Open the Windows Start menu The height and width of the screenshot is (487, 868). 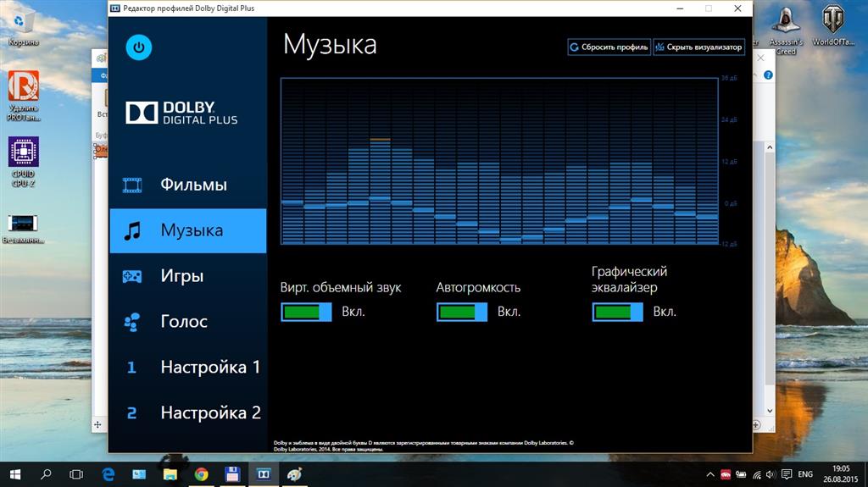tap(15, 474)
